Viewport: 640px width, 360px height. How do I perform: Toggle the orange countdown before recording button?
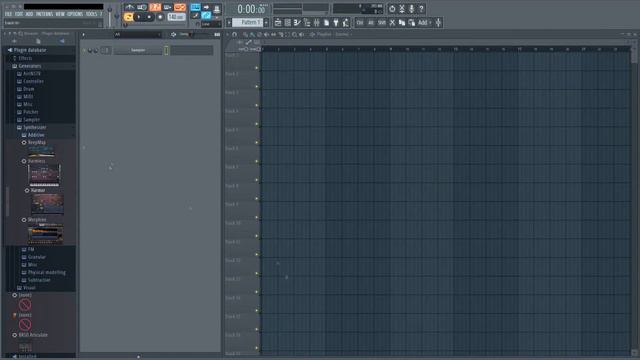[x=155, y=7]
